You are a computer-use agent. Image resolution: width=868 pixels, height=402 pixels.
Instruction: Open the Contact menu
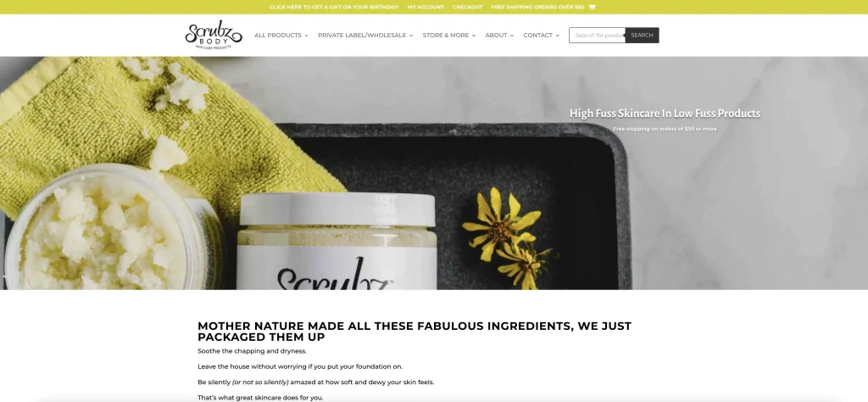point(538,35)
